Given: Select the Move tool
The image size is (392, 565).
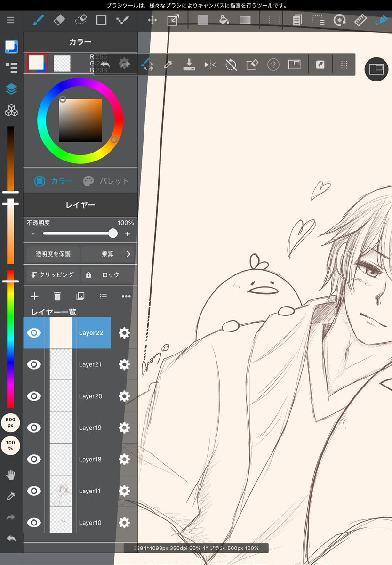Looking at the screenshot, I should 152,20.
